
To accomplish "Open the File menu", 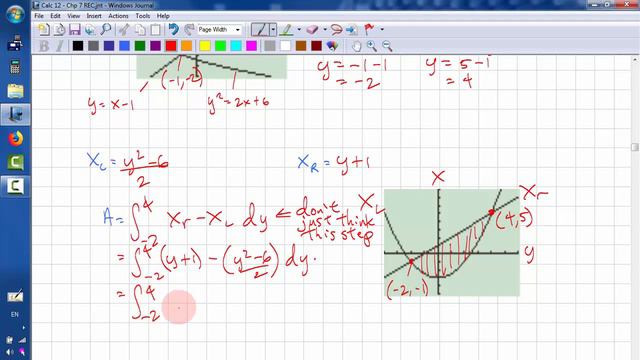I will click(x=39, y=16).
